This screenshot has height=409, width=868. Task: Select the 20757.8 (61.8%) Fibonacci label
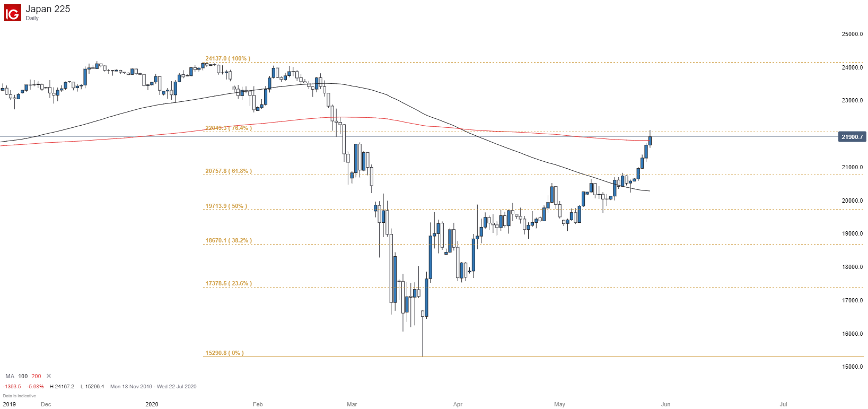229,171
